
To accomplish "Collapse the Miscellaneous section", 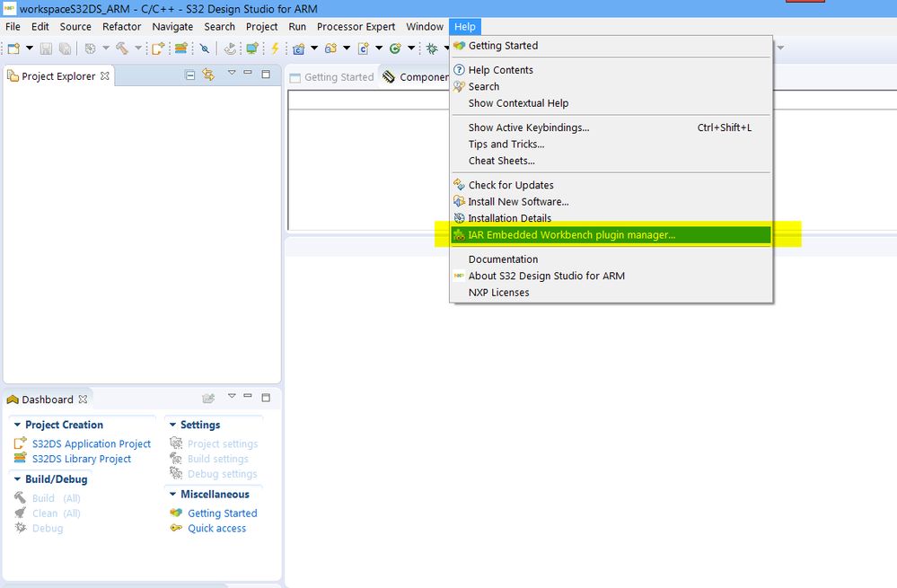I will coord(172,494).
